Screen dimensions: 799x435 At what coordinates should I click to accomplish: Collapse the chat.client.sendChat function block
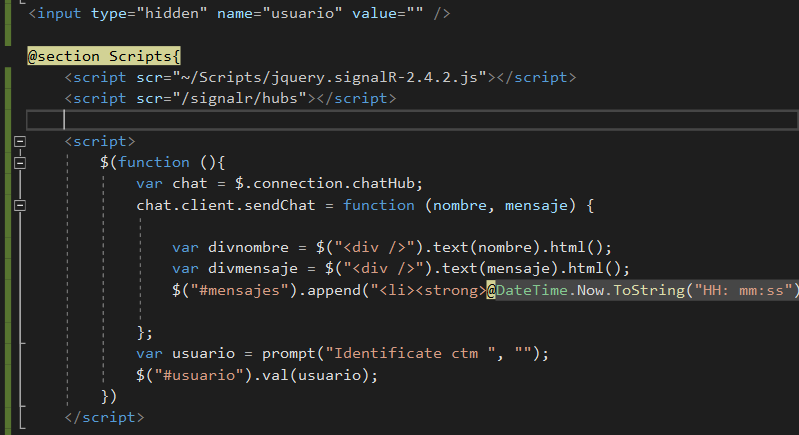pyautogui.click(x=20, y=205)
